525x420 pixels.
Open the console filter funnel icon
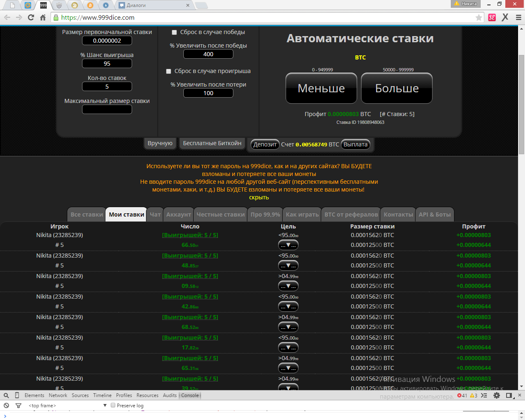(x=18, y=405)
